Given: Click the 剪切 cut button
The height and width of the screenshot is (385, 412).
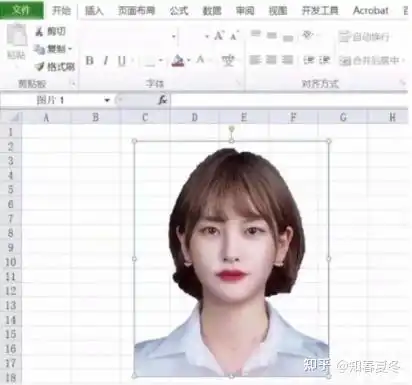Looking at the screenshot, I should (x=51, y=32).
